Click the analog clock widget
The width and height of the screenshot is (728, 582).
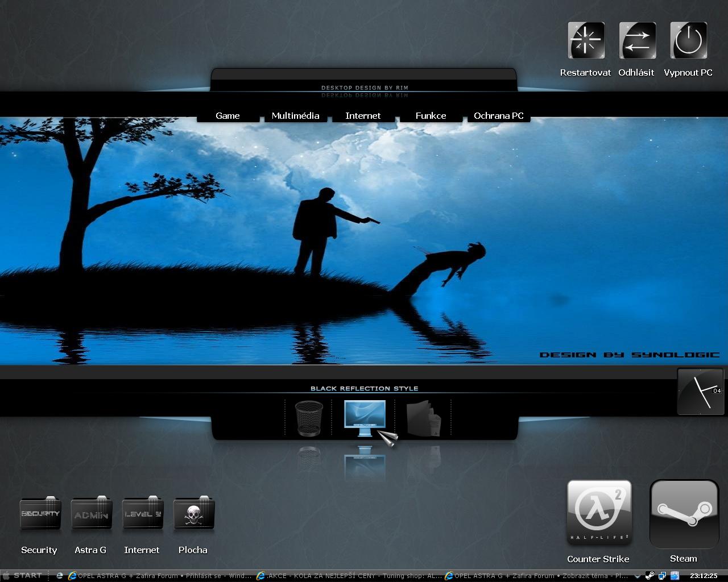click(700, 392)
